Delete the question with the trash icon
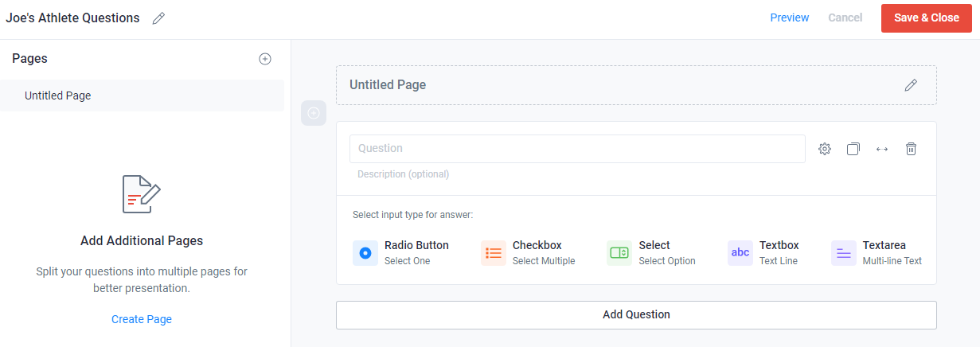This screenshot has width=980, height=347. coord(912,149)
